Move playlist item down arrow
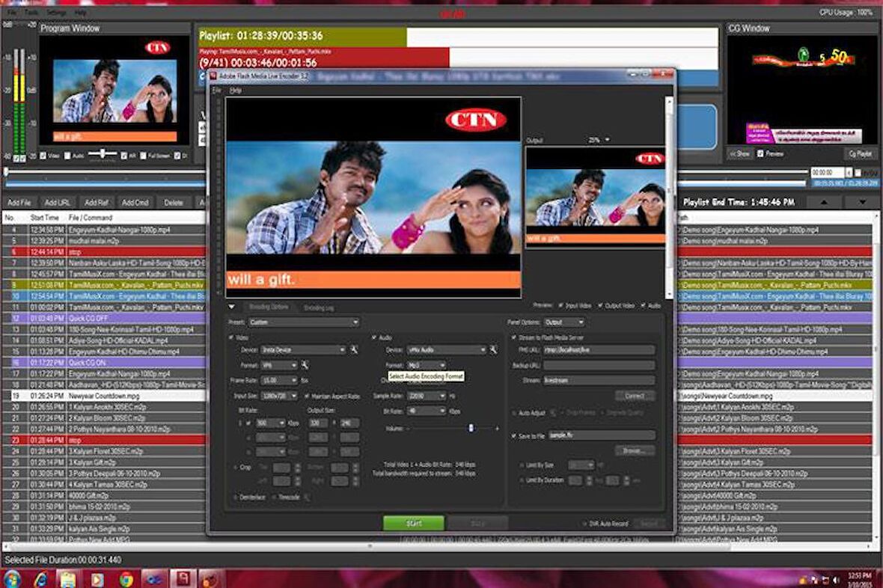The width and height of the screenshot is (883, 588). 862,202
